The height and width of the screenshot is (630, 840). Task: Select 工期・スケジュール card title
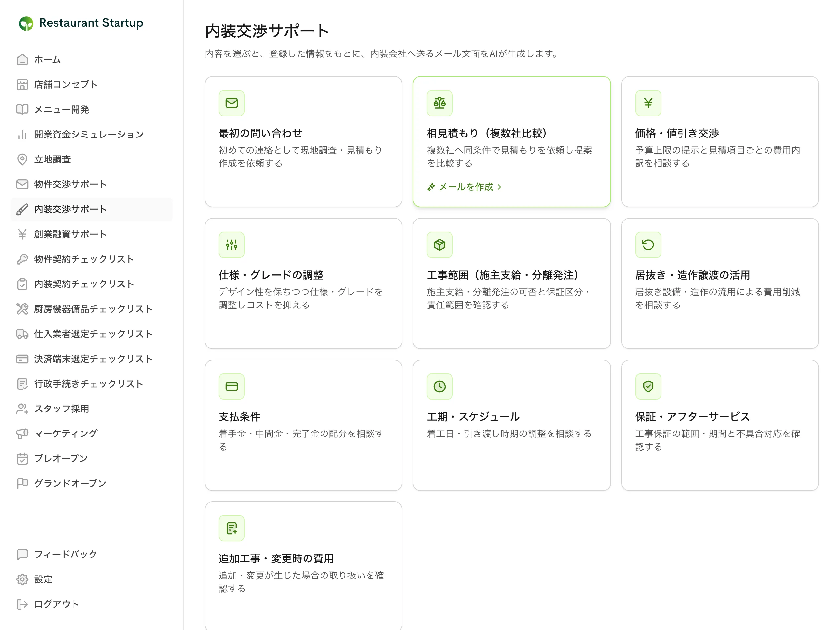pos(473,417)
